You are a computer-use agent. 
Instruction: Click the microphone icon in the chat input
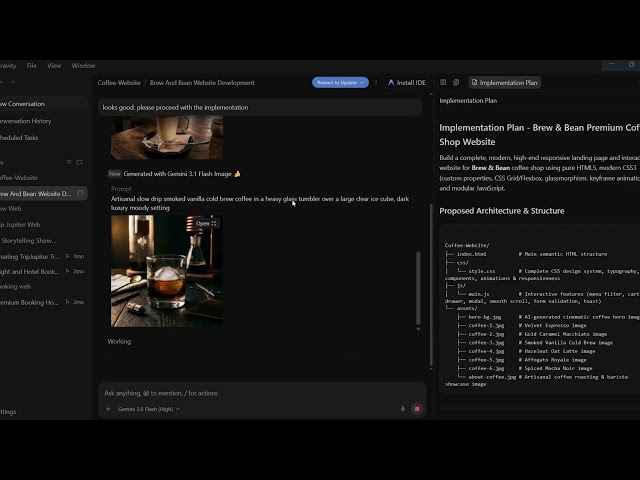click(x=402, y=409)
